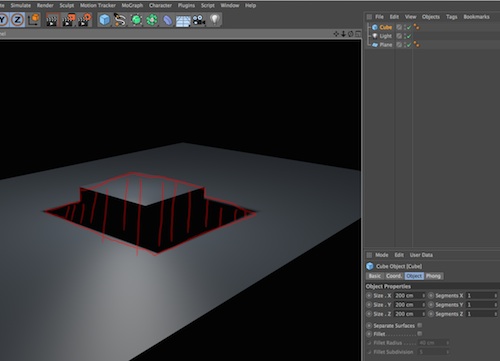Click the Object Manager grip icon
The height and width of the screenshot is (361, 500).
(369, 17)
